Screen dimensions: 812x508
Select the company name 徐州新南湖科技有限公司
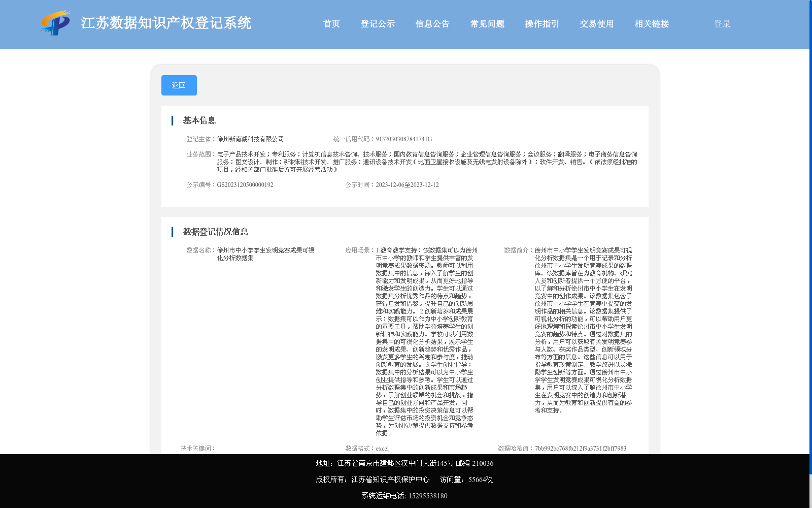coord(250,139)
